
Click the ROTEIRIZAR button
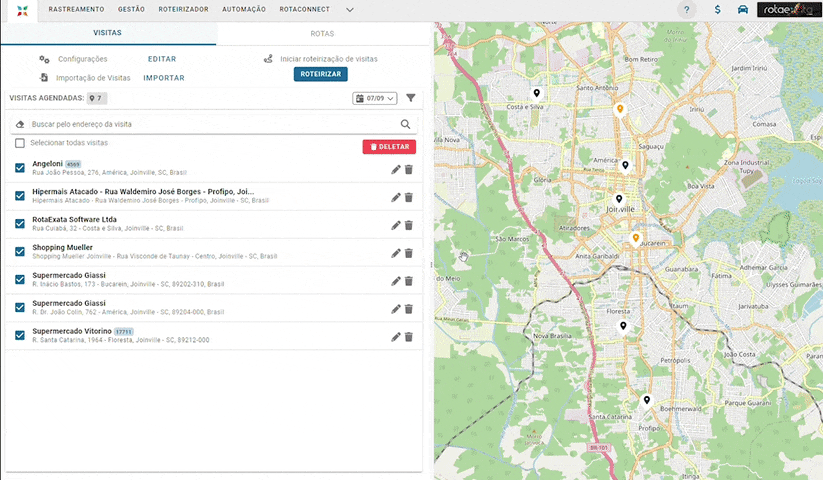[321, 74]
